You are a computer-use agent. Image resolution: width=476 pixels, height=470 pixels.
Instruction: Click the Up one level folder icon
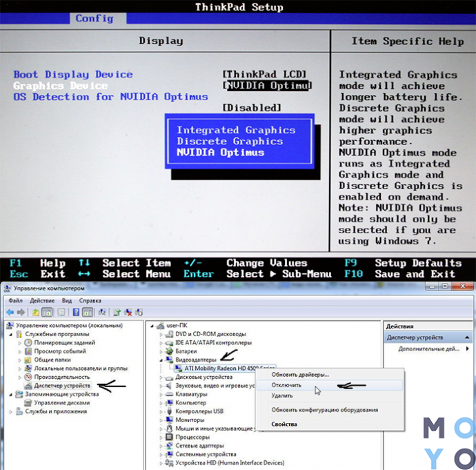[x=36, y=313]
